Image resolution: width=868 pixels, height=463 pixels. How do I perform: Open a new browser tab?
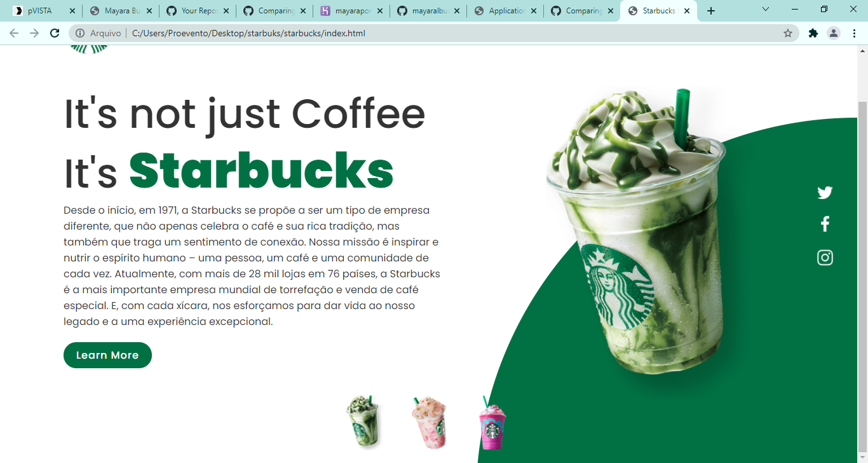711,11
